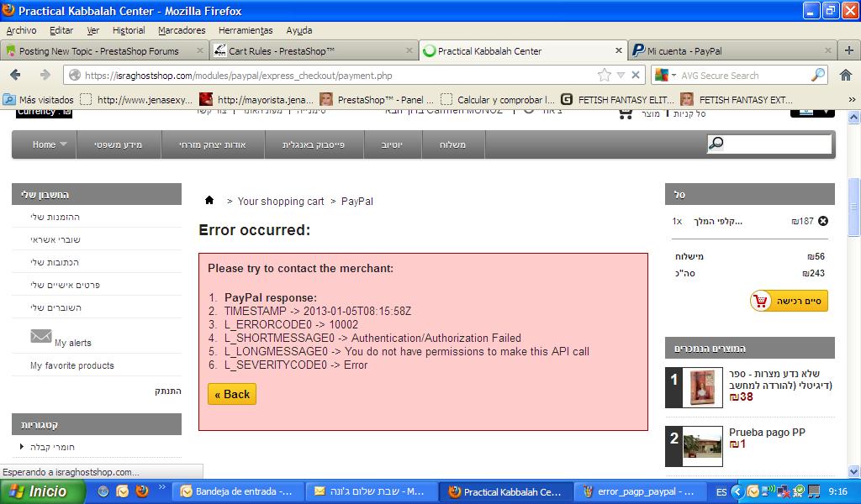This screenshot has width=861, height=504.
Task: Click the bookmark star in the address bar
Action: (x=604, y=75)
